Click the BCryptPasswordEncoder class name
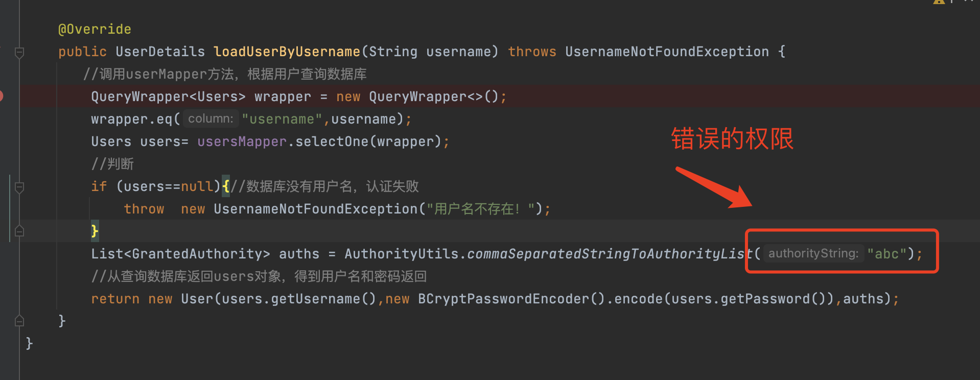 click(503, 299)
